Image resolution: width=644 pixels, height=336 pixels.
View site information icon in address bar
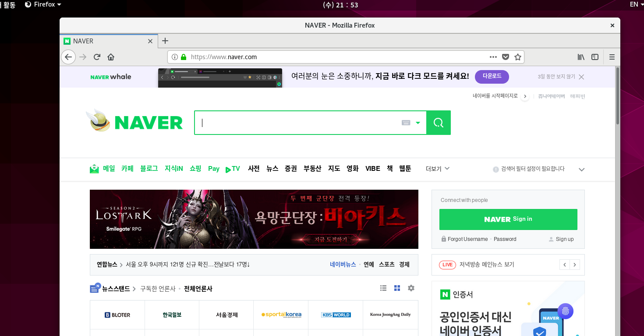coord(175,57)
